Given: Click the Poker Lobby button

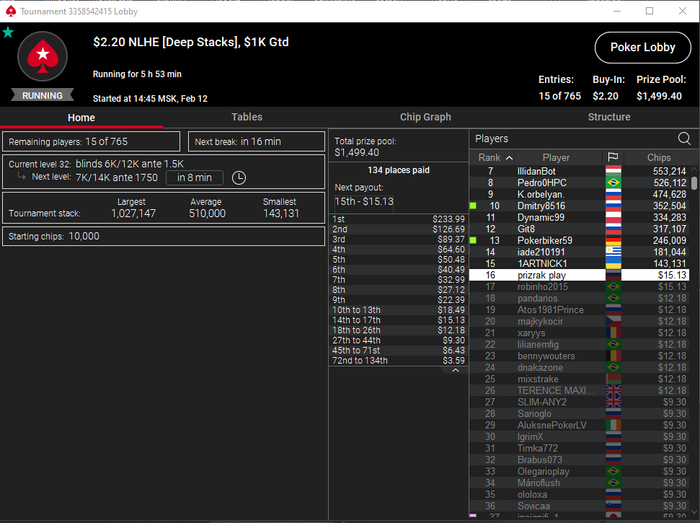Looking at the screenshot, I should coord(643,47).
